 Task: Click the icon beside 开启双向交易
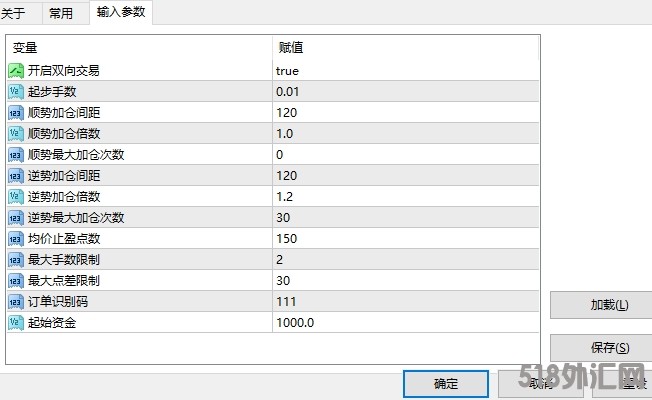point(16,71)
